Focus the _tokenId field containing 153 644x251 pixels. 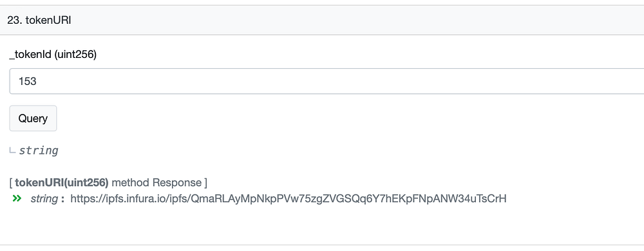pos(327,81)
